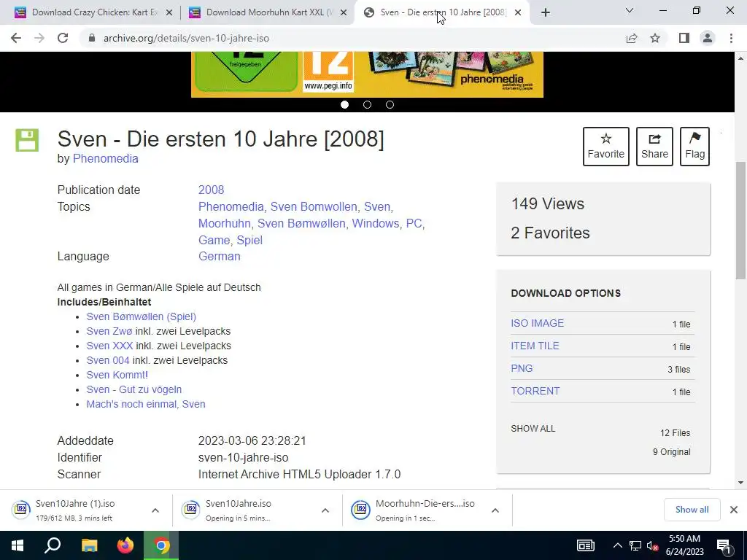Open Windows taskbar search
The width and height of the screenshot is (747, 560).
point(53,545)
